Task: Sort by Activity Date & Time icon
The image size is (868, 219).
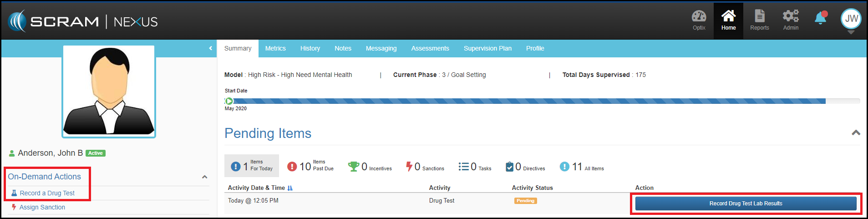Action: coord(290,188)
